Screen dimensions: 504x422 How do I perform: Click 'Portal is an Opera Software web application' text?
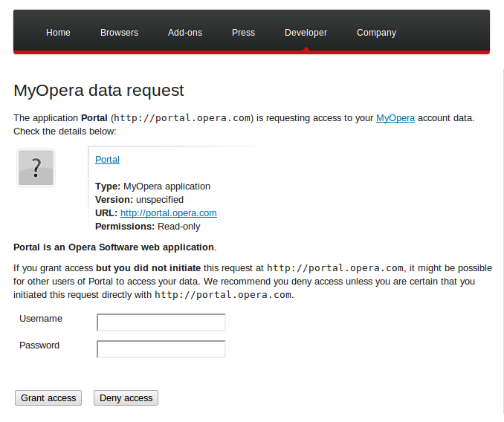(114, 247)
